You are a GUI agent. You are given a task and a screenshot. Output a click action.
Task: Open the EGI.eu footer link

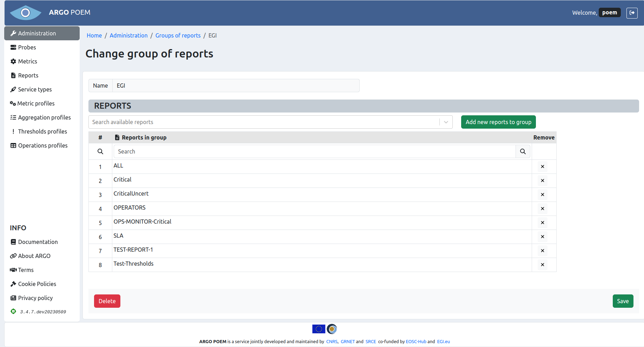point(443,341)
